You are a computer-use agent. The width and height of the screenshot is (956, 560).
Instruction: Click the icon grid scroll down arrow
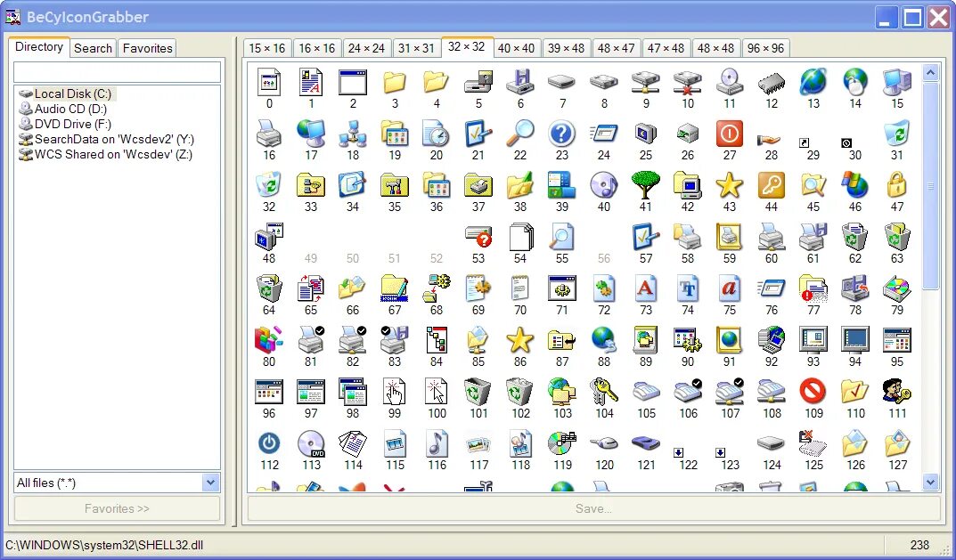930,483
